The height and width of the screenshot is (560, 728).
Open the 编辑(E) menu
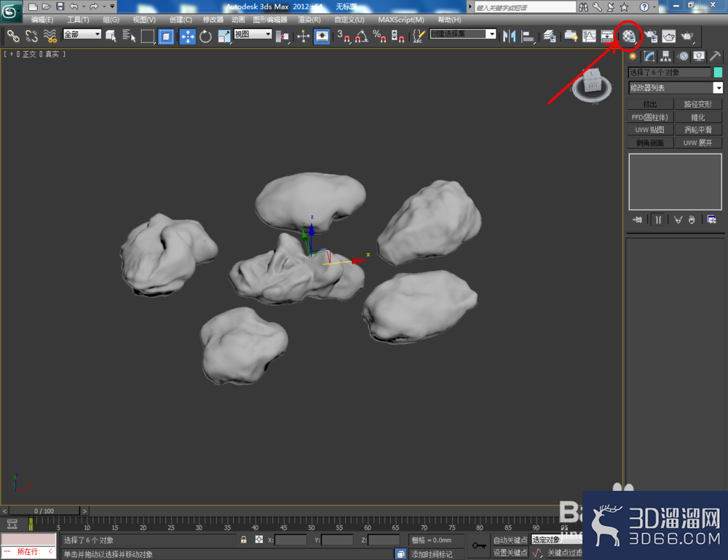(42, 20)
